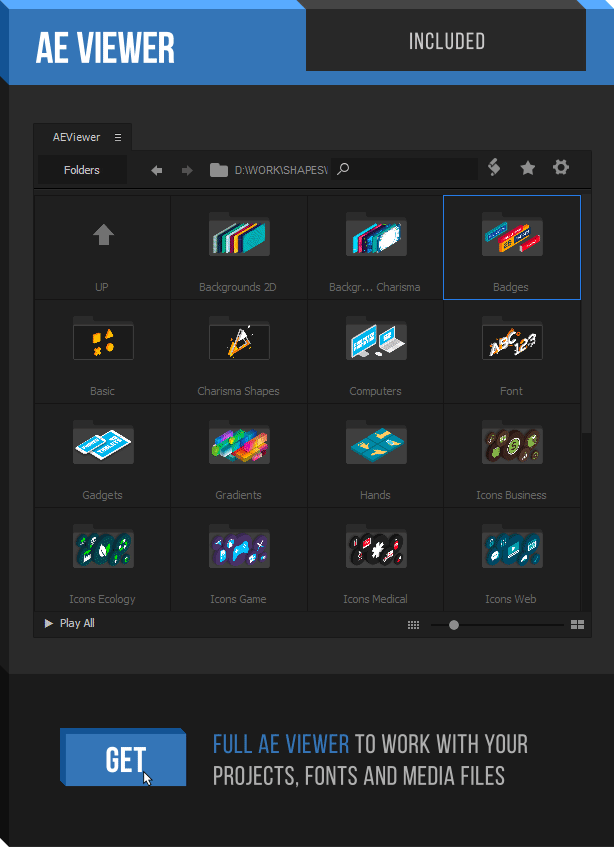Select the small grid view icon

coord(413,625)
